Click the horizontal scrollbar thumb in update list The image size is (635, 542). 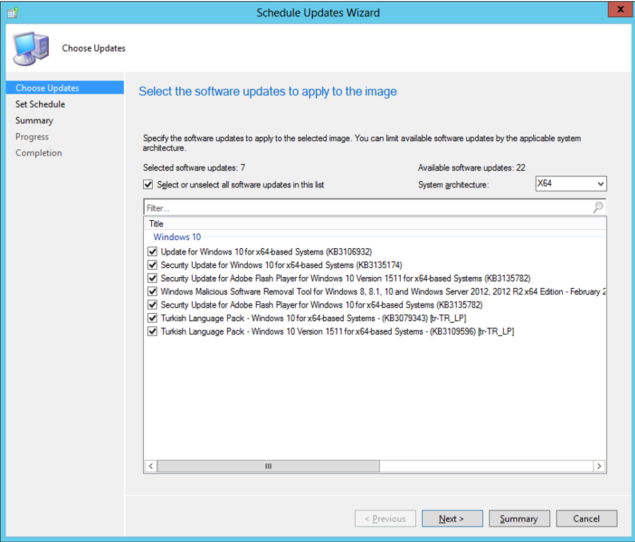pyautogui.click(x=268, y=466)
